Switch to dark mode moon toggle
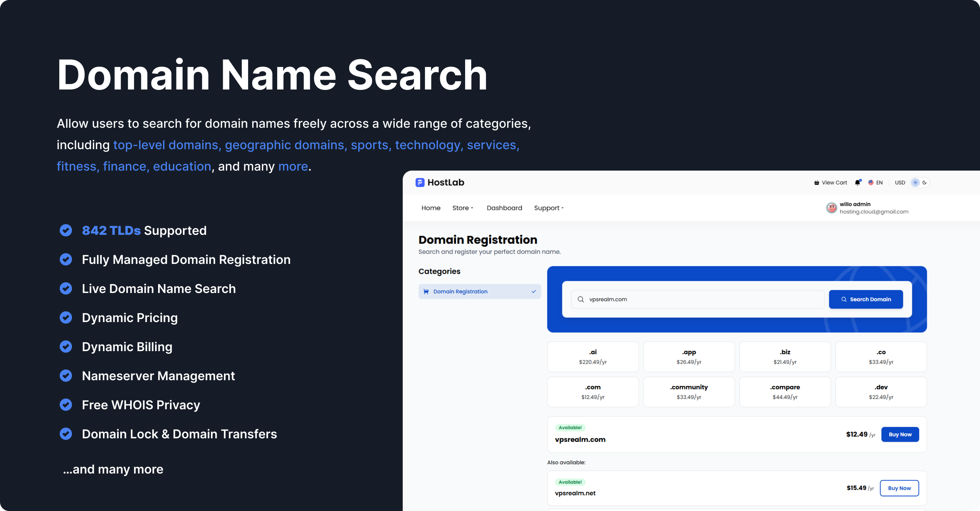980x511 pixels. pyautogui.click(x=924, y=182)
